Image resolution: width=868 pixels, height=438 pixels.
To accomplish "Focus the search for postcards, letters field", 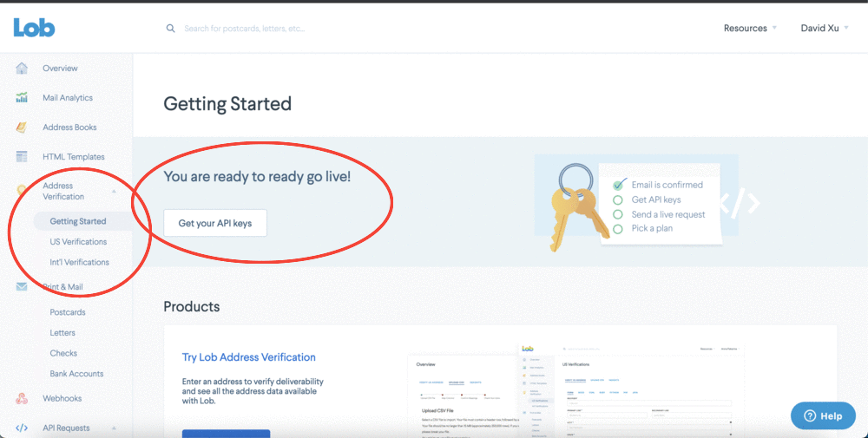I will [244, 28].
